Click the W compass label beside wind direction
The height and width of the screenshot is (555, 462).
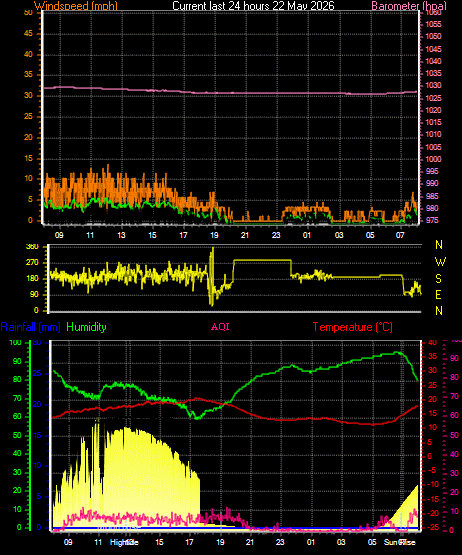[x=440, y=262]
